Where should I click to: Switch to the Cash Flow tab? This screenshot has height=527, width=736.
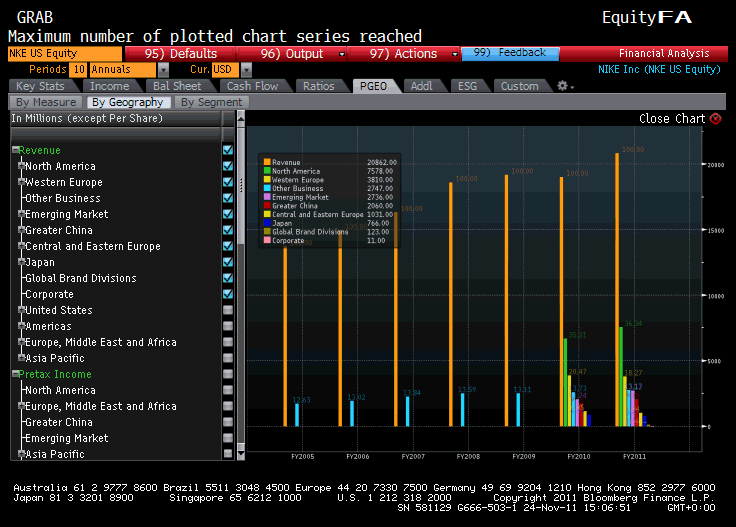[x=253, y=86]
